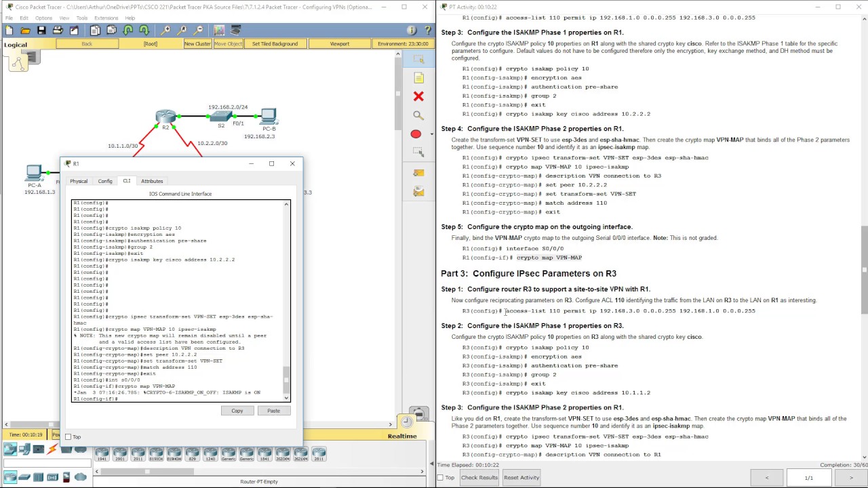Zoom in on the workspace
This screenshot has height=488, width=868.
tap(165, 30)
